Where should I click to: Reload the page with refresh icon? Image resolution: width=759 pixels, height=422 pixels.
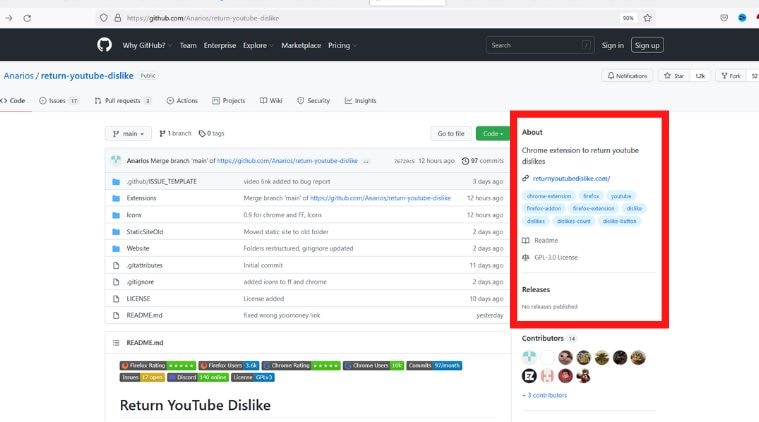pyautogui.click(x=27, y=18)
